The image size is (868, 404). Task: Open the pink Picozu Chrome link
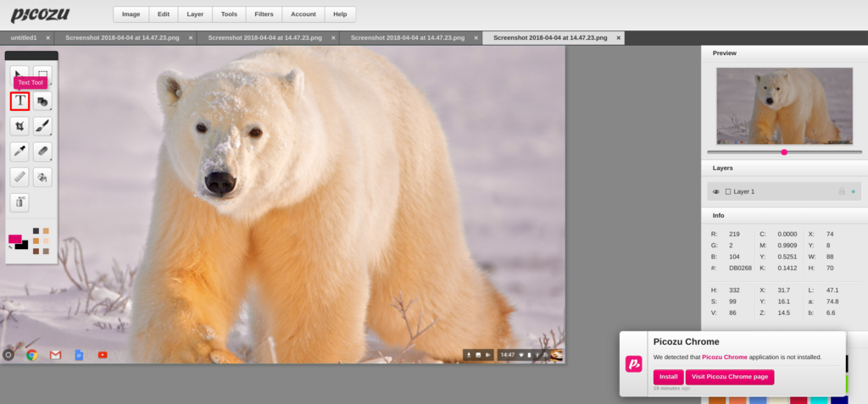click(x=725, y=357)
